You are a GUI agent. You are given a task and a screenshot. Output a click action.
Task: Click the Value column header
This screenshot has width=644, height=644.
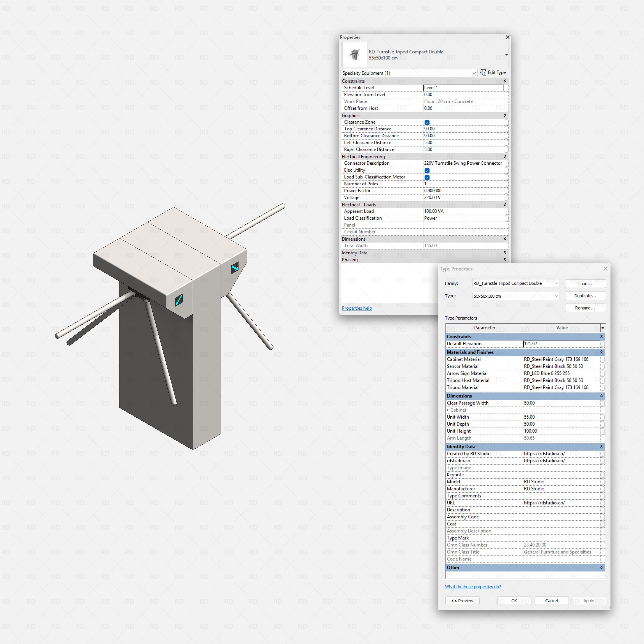coord(562,328)
